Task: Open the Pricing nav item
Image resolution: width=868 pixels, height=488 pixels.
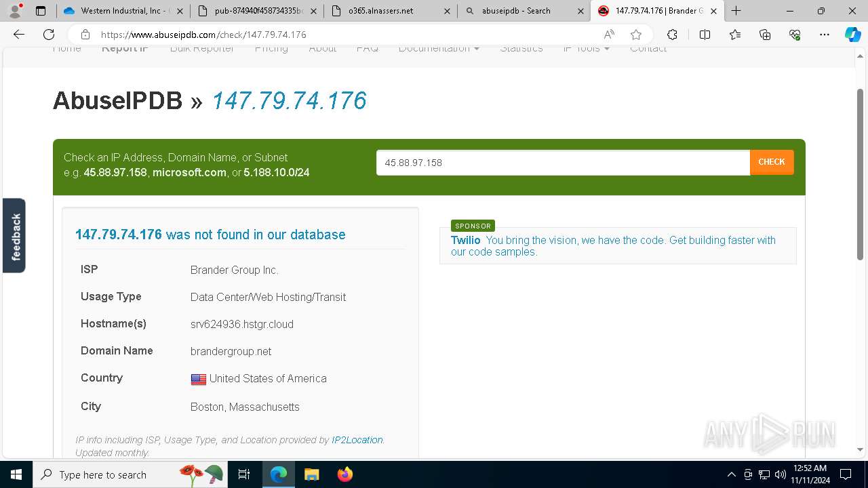Action: tap(271, 48)
